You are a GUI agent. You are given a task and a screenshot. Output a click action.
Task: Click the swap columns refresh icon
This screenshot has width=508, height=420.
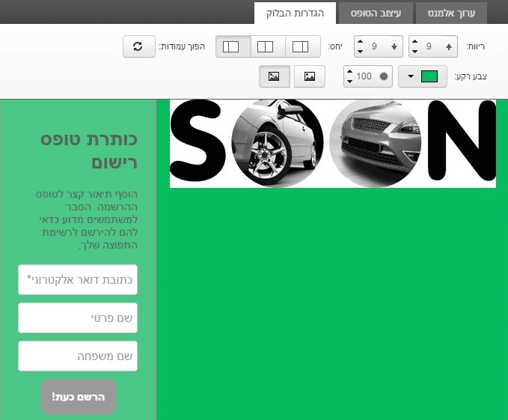[138, 46]
